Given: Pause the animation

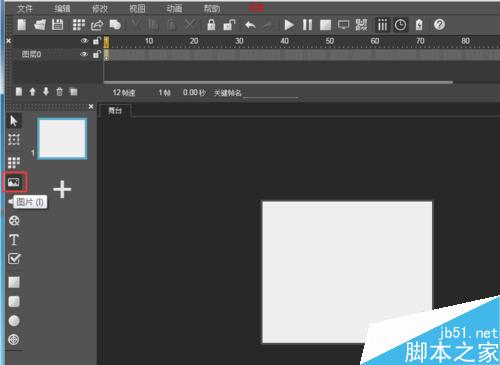Looking at the screenshot, I should (x=307, y=25).
